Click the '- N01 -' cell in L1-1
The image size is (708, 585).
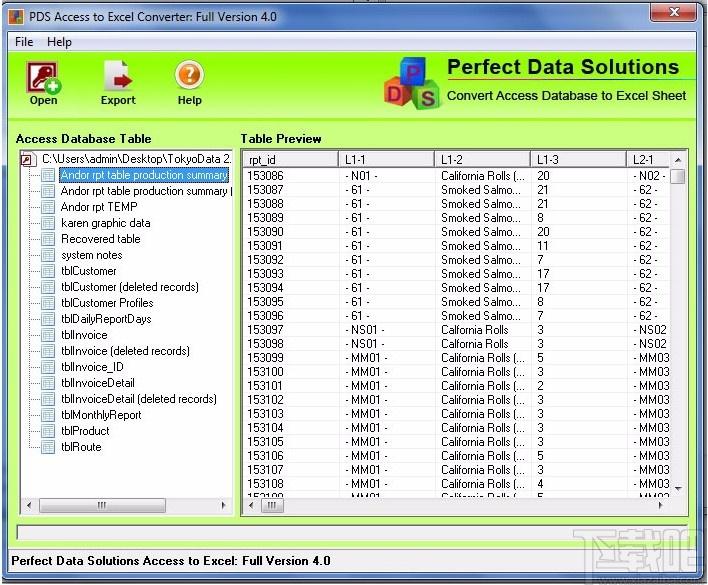tap(361, 176)
